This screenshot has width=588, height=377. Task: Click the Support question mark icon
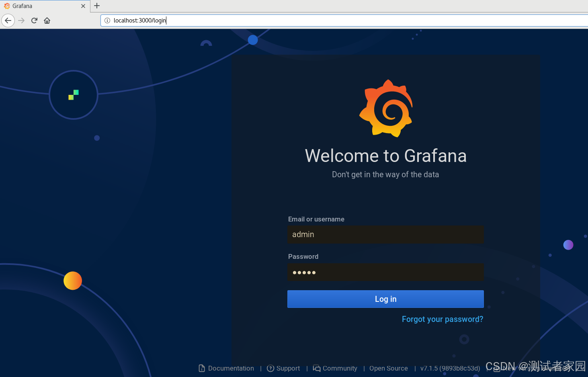pos(270,368)
